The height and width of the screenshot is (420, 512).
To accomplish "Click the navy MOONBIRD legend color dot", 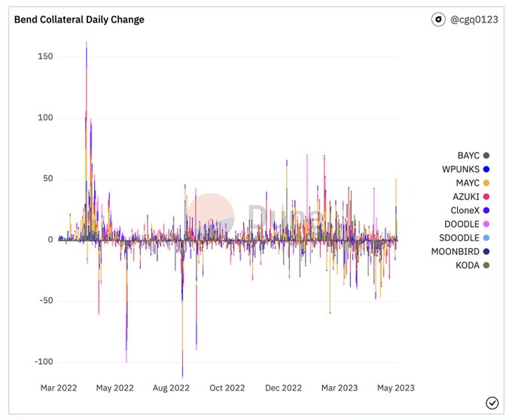I will tap(486, 251).
